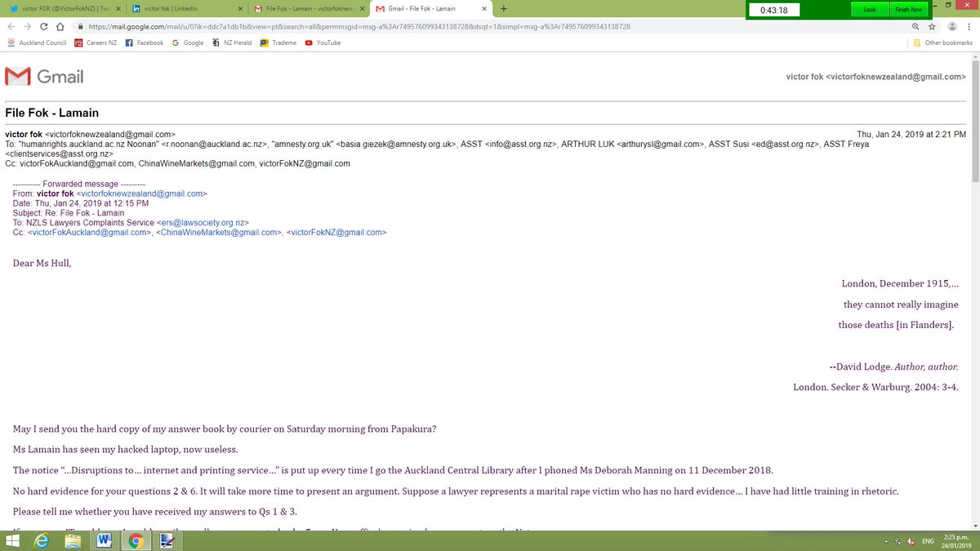Click the Lock button on the timer bar
The height and width of the screenshot is (551, 980).
point(869,10)
